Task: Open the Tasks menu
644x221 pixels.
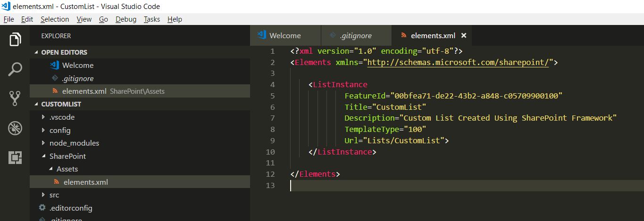Action: 152,19
